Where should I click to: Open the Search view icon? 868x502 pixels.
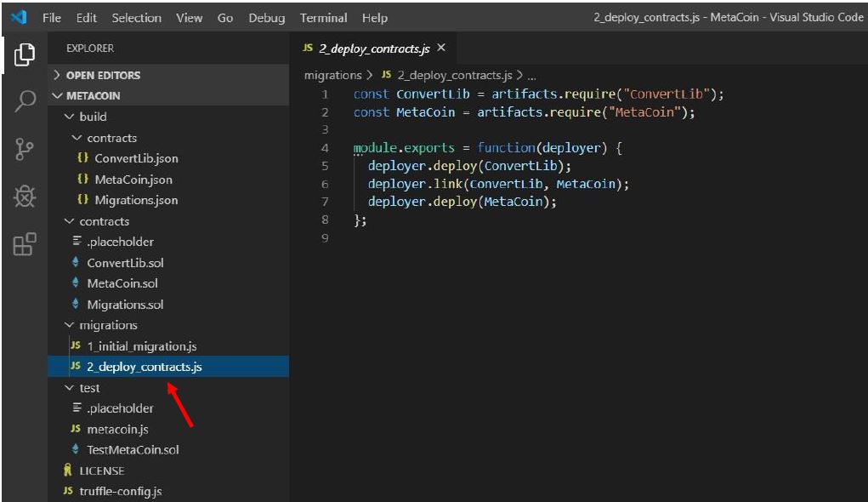pyautogui.click(x=25, y=101)
